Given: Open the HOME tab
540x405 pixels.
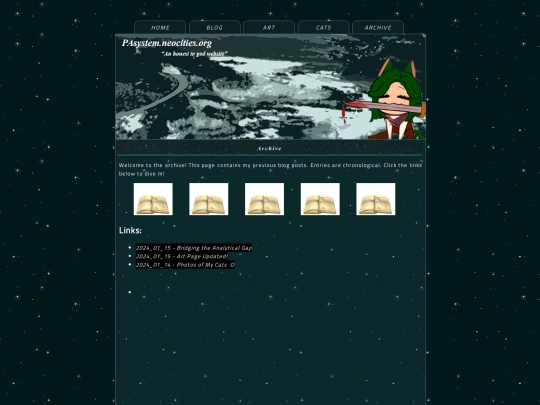Looking at the screenshot, I should tap(160, 27).
